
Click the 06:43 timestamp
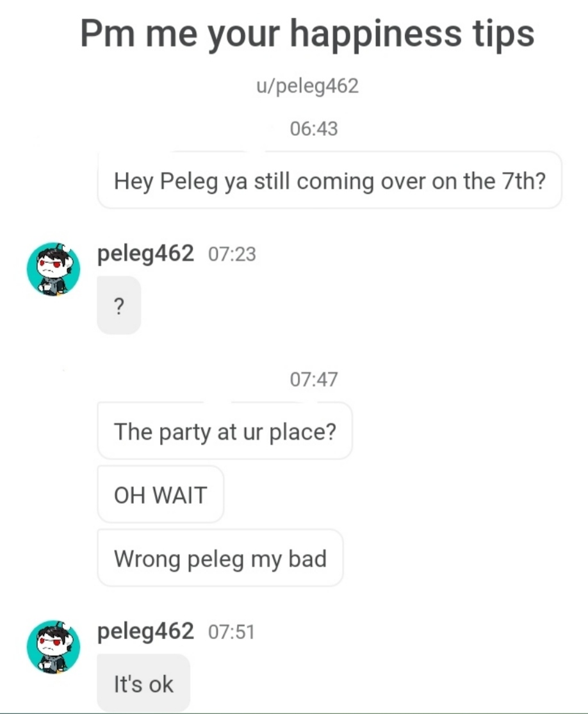click(313, 129)
